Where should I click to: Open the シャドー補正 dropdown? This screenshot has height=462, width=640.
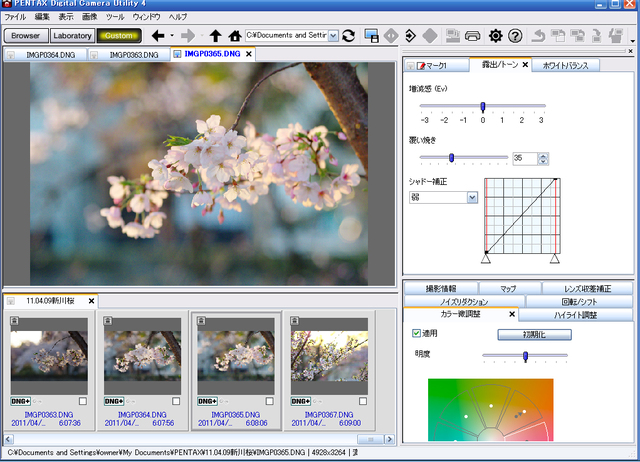[x=472, y=198]
